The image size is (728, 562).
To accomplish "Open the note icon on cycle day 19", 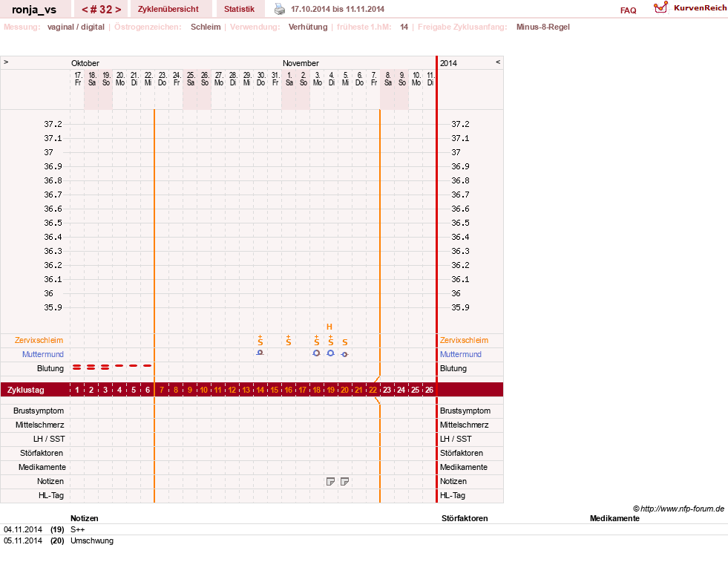I will coord(330,482).
